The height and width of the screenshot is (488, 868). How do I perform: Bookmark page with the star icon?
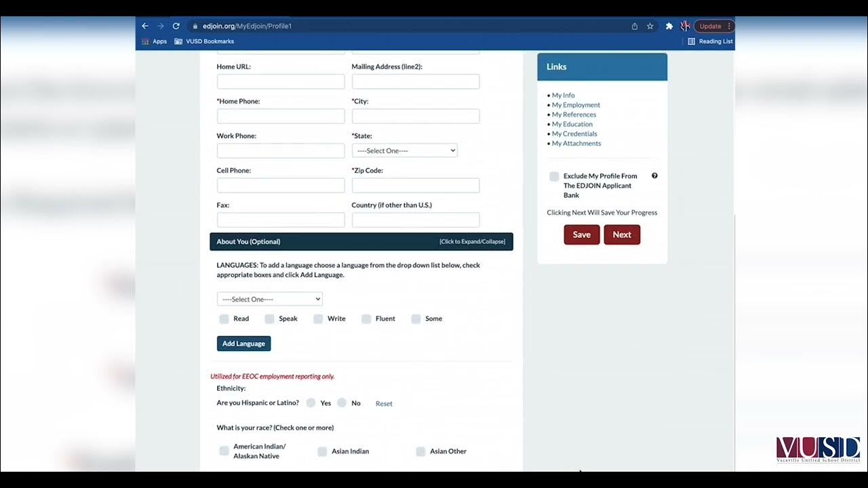coord(650,26)
